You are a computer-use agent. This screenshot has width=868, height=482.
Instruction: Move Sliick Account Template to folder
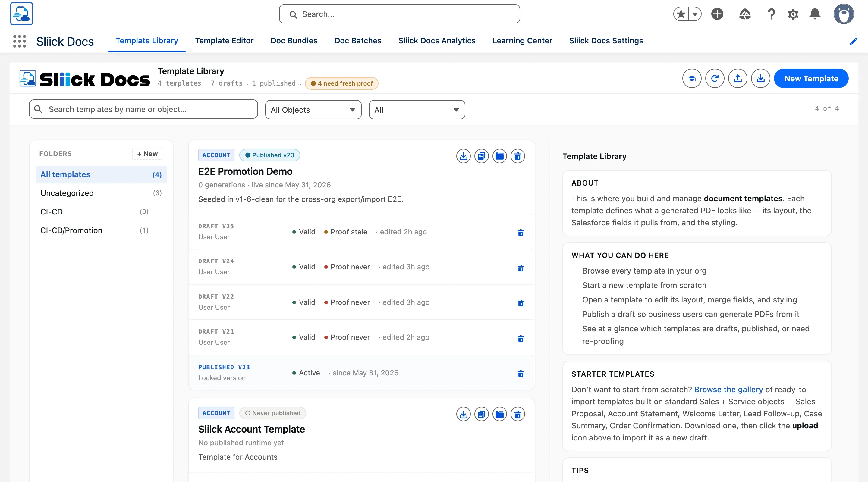(x=499, y=414)
